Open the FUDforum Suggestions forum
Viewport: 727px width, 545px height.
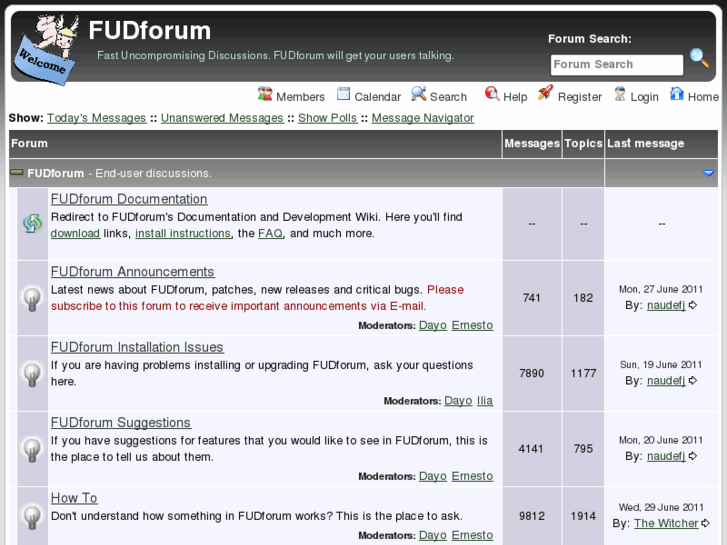121,423
